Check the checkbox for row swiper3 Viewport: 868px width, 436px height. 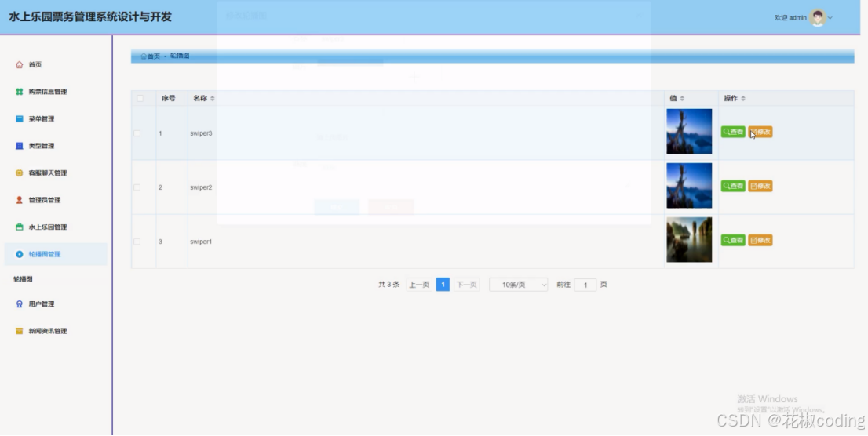coord(137,133)
